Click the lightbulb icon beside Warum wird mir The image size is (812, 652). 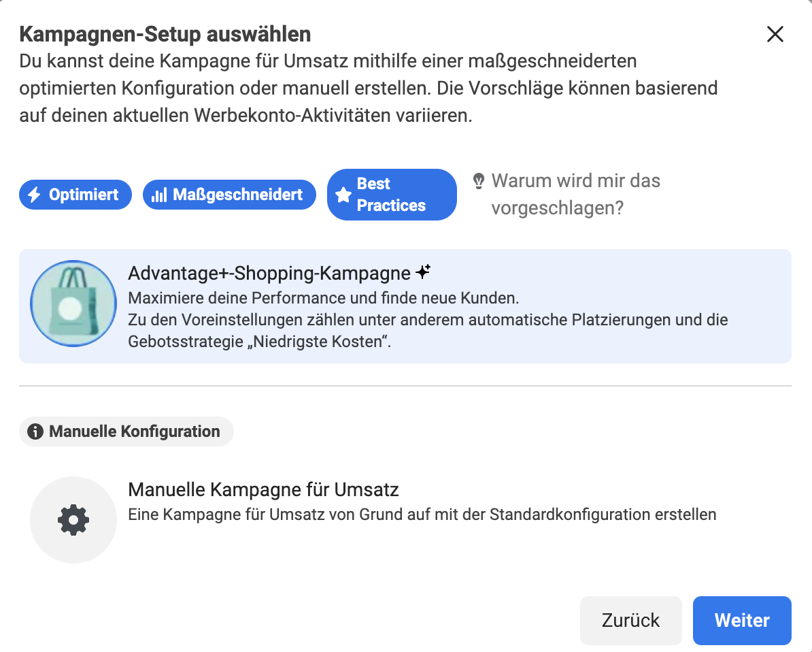coord(479,182)
